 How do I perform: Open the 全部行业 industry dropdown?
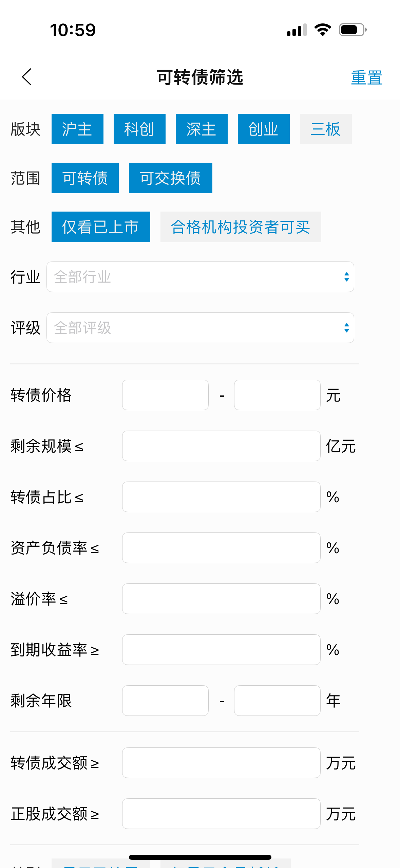coord(200,277)
